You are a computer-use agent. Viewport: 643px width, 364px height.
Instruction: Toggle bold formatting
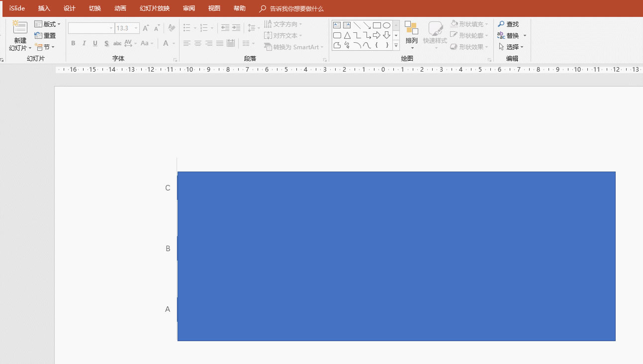point(73,43)
